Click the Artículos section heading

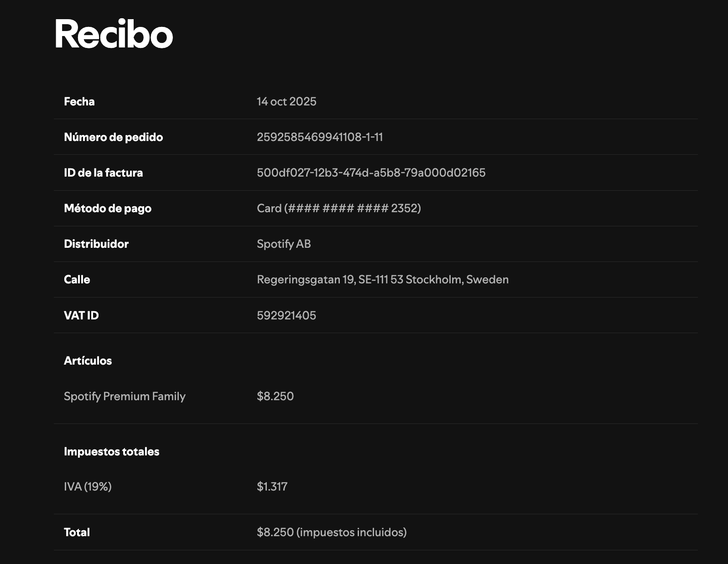pos(88,360)
